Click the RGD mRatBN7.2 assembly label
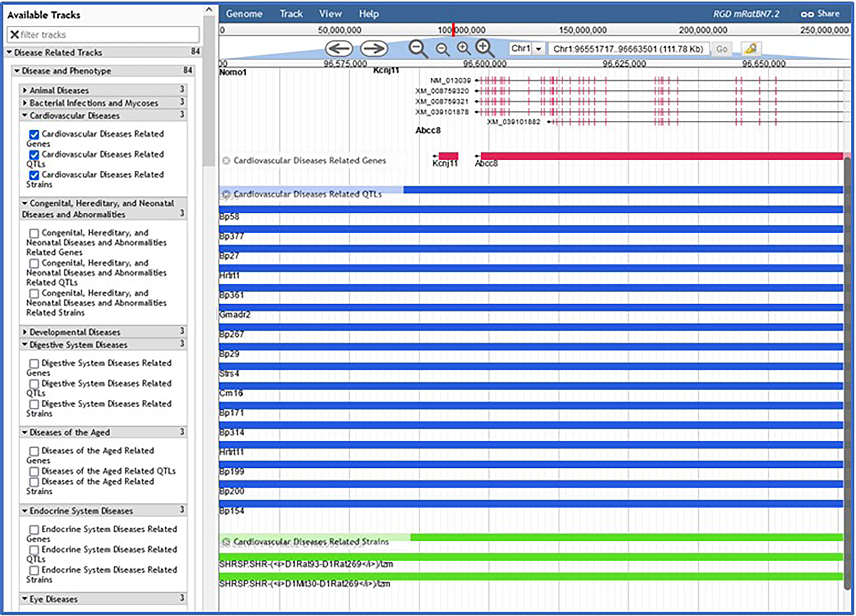The height and width of the screenshot is (616, 856). coord(746,14)
